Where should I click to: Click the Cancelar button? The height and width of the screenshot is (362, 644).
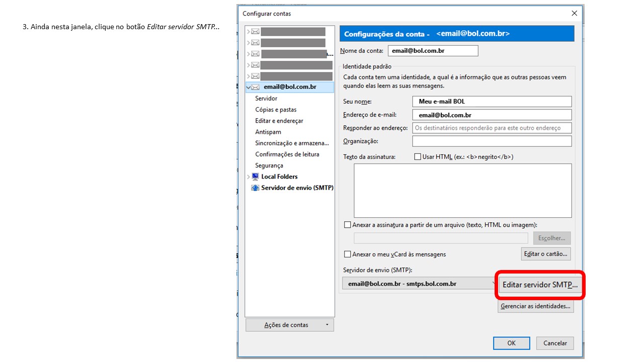[x=555, y=343]
